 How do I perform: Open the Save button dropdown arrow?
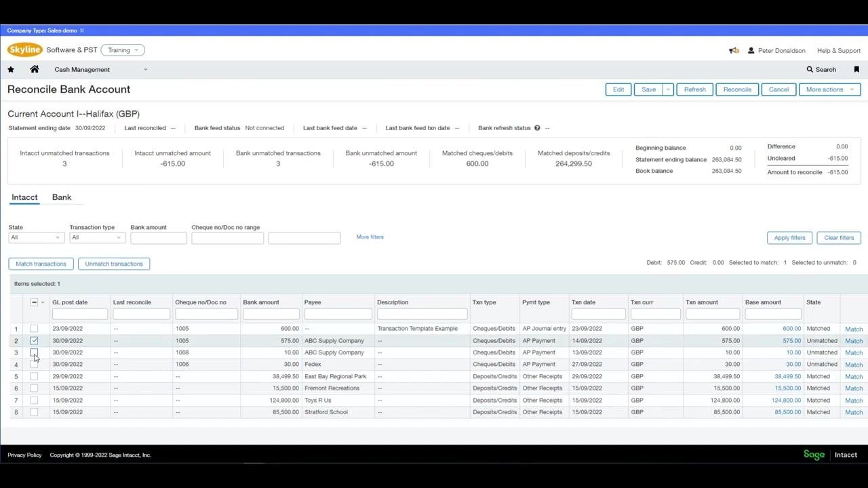[668, 89]
